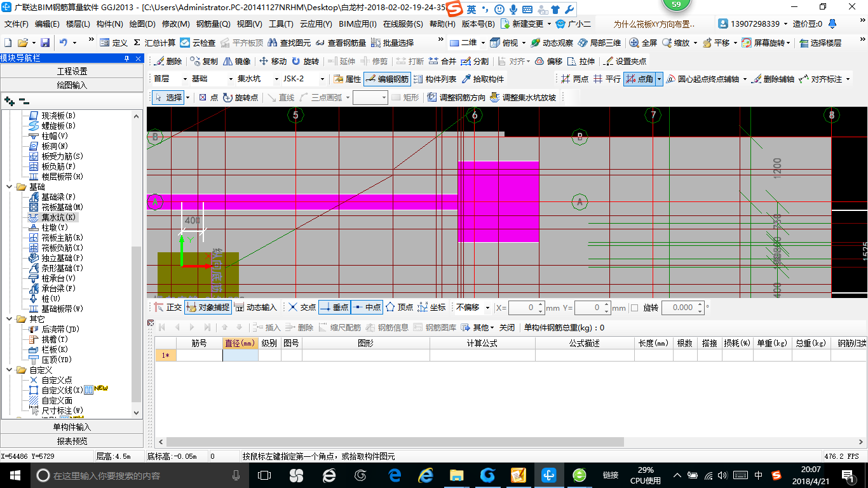The width and height of the screenshot is (868, 488).
Task: Click the X offset input field
Action: pyautogui.click(x=527, y=308)
